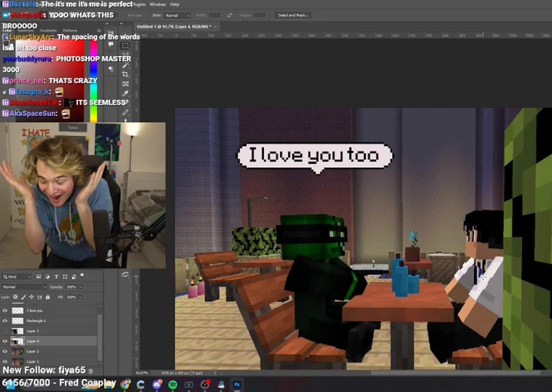Screen dimensions: 552x392
Task: Hide the Rectangle 1 layer
Action: (5, 321)
